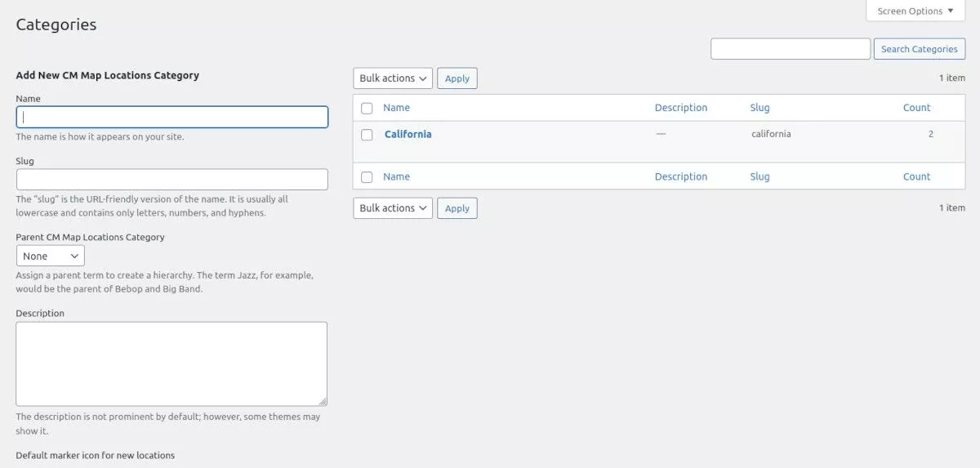Screen dimensions: 980x468
Task: Click the Search Categories button
Action: pos(920,49)
